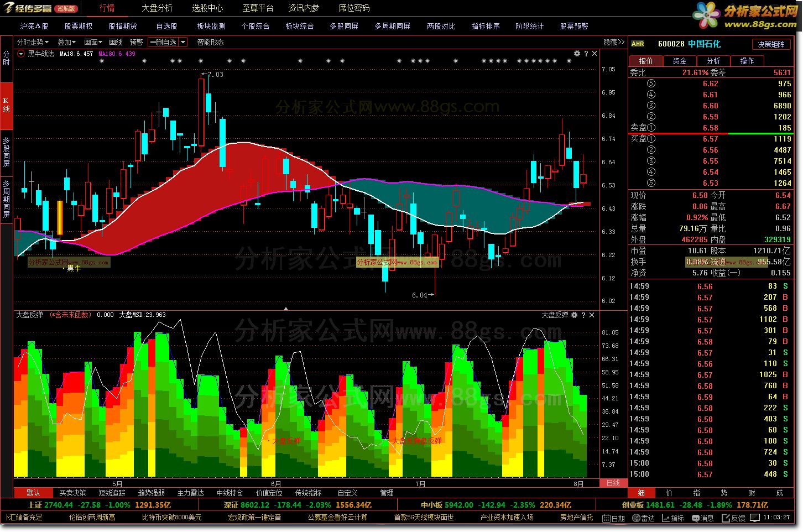Image resolution: width=803 pixels, height=532 pixels.
Task: Select the 买卖决策 indicator tab
Action: pyautogui.click(x=73, y=493)
